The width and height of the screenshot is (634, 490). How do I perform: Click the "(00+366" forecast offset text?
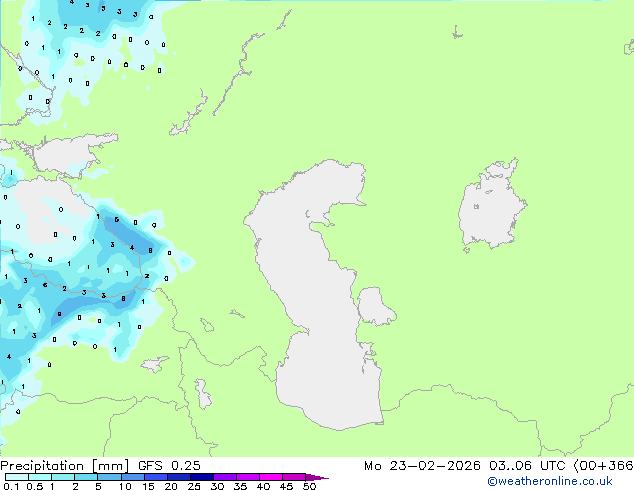click(x=603, y=466)
